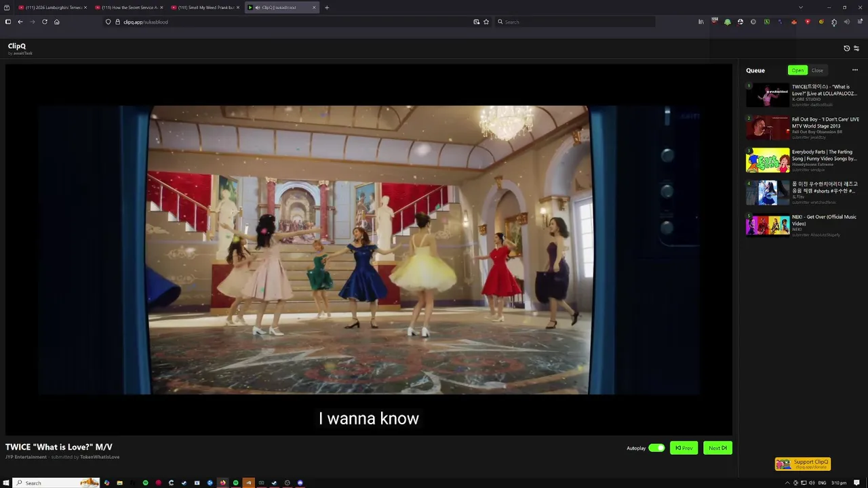Screen dimensions: 868x488
Task: Open File Explorer from the taskbar
Action: click(119, 483)
